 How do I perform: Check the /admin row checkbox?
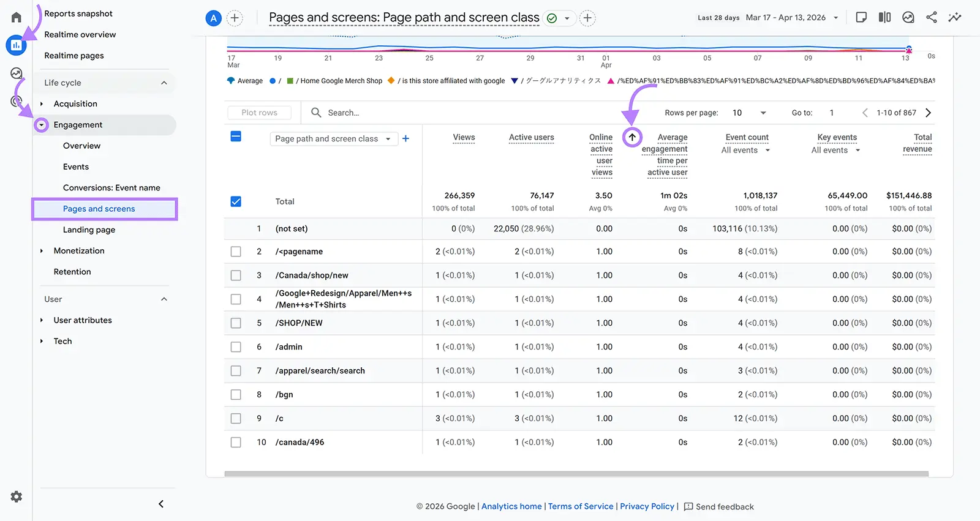click(x=236, y=347)
